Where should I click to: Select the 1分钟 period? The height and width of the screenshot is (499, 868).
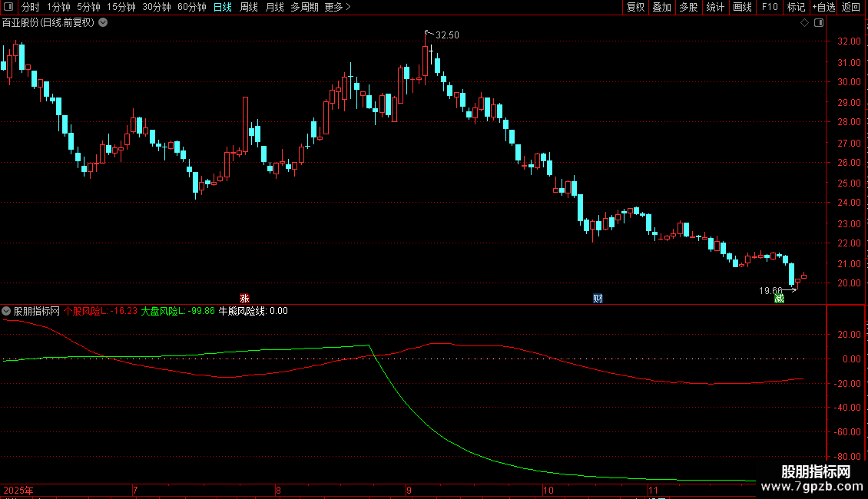click(x=58, y=7)
